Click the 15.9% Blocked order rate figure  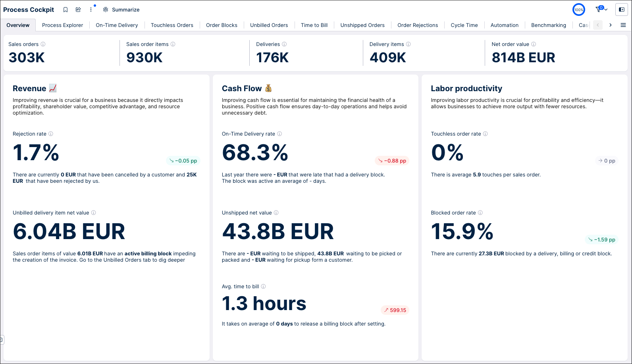coord(462,232)
